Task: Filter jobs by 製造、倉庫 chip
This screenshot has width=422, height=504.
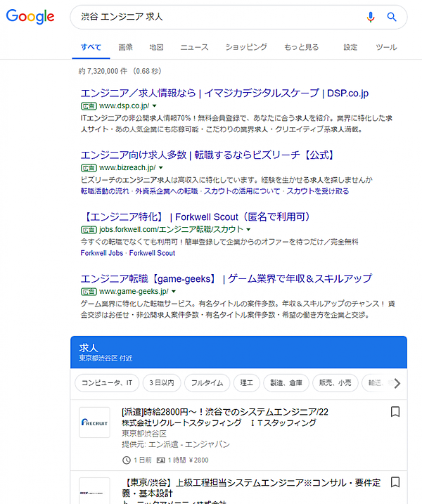Action: point(286,383)
